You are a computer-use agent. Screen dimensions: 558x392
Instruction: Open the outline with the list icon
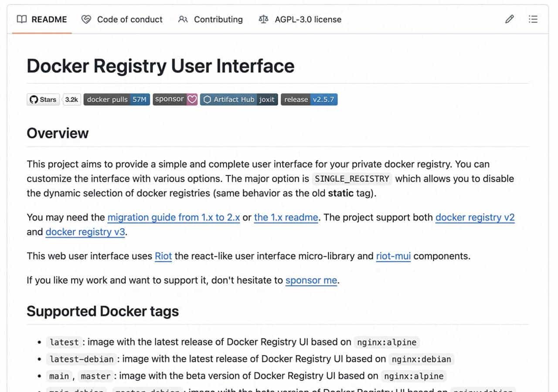[x=533, y=19]
